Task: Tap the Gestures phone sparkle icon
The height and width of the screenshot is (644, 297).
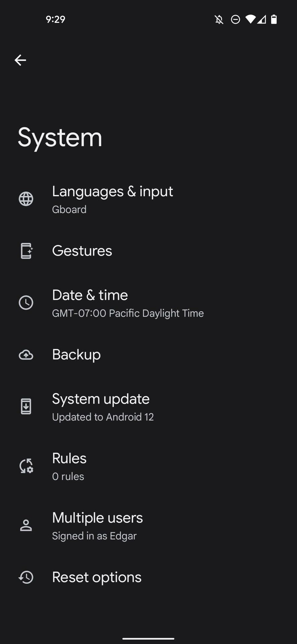Action: click(26, 251)
